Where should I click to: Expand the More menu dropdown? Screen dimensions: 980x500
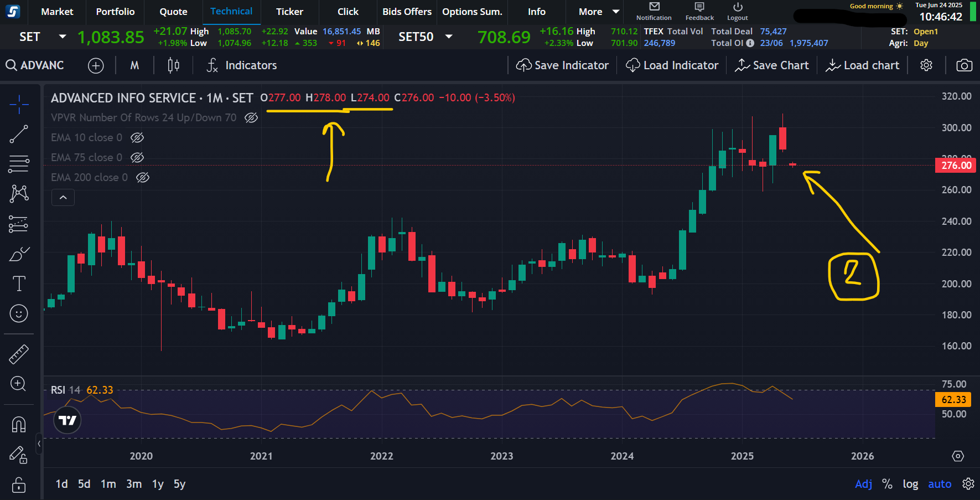pos(599,12)
